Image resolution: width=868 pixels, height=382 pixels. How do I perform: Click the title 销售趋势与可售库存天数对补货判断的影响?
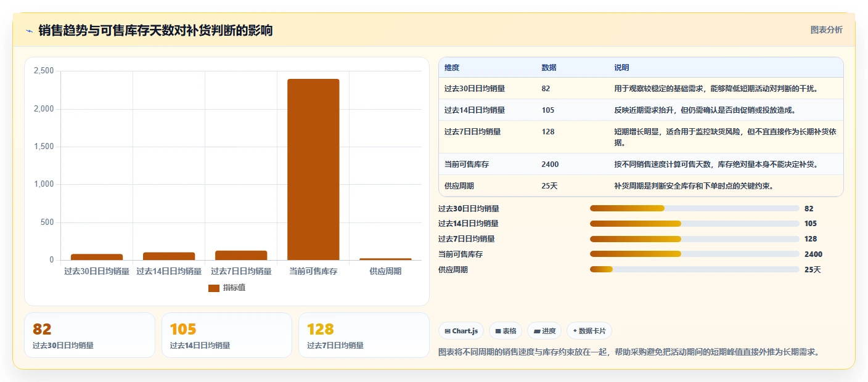coord(155,30)
